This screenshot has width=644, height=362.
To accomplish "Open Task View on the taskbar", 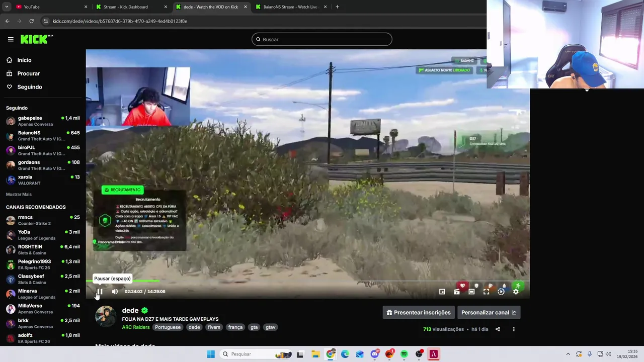I will [300, 354].
